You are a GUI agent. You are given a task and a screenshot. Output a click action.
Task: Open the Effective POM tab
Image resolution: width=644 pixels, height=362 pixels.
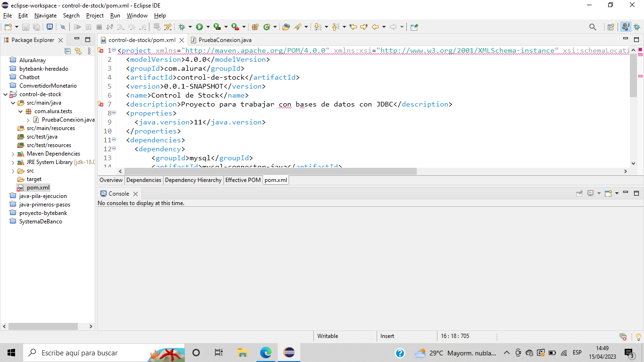pos(243,180)
